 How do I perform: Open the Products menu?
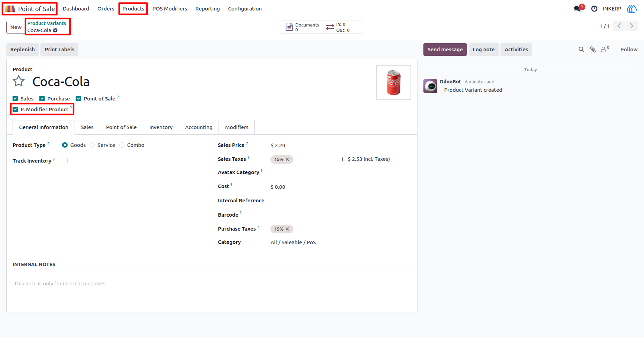click(x=133, y=9)
